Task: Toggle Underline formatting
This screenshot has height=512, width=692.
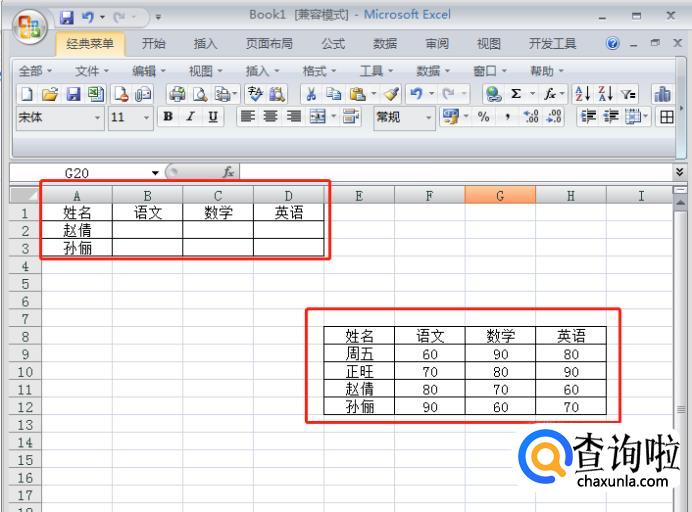Action: coord(213,117)
